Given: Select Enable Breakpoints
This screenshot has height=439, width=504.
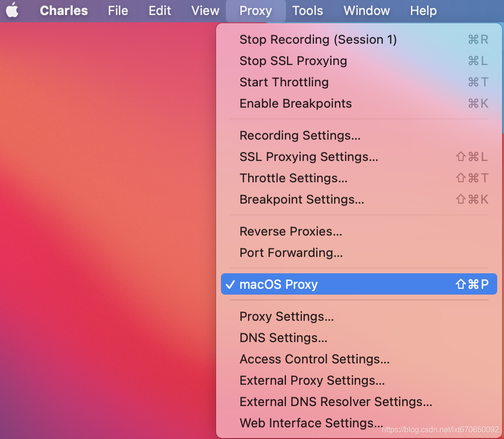Looking at the screenshot, I should pos(359,104).
